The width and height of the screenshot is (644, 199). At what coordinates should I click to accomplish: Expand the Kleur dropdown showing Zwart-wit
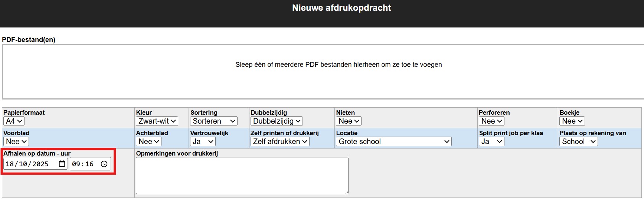157,121
